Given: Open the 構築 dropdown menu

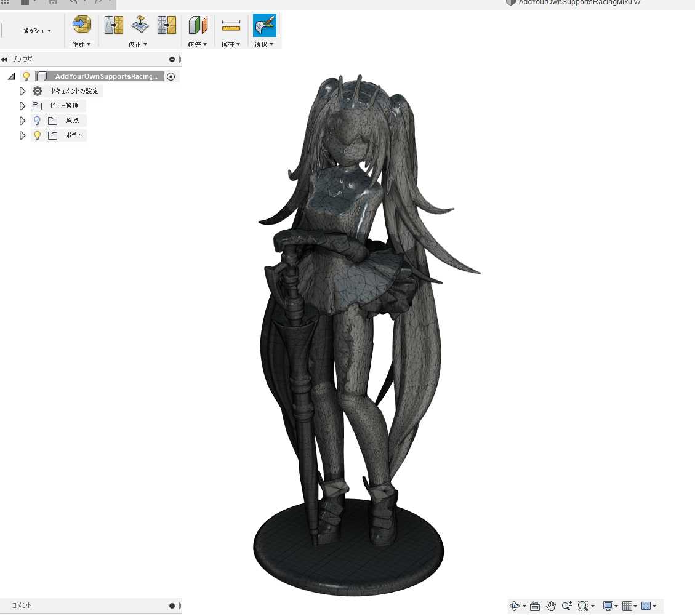Looking at the screenshot, I should pos(197,44).
